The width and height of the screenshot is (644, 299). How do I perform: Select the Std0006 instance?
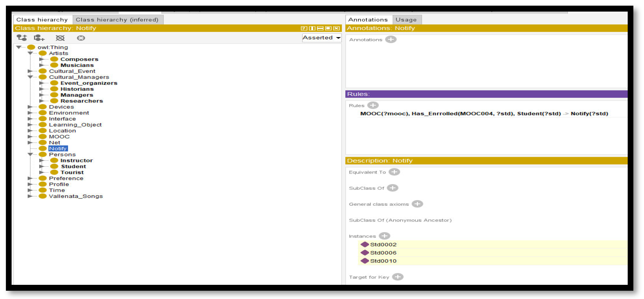point(383,252)
